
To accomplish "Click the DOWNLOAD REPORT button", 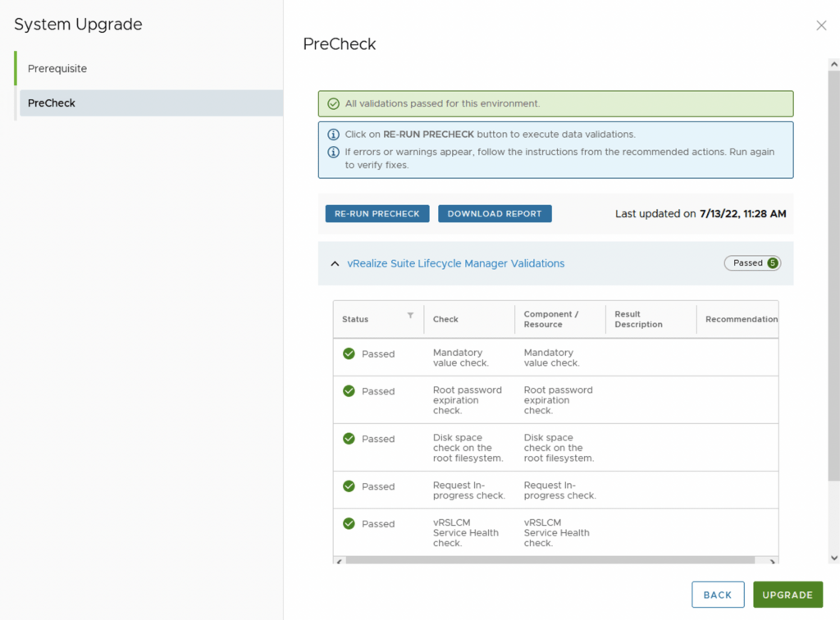I will [x=495, y=214].
